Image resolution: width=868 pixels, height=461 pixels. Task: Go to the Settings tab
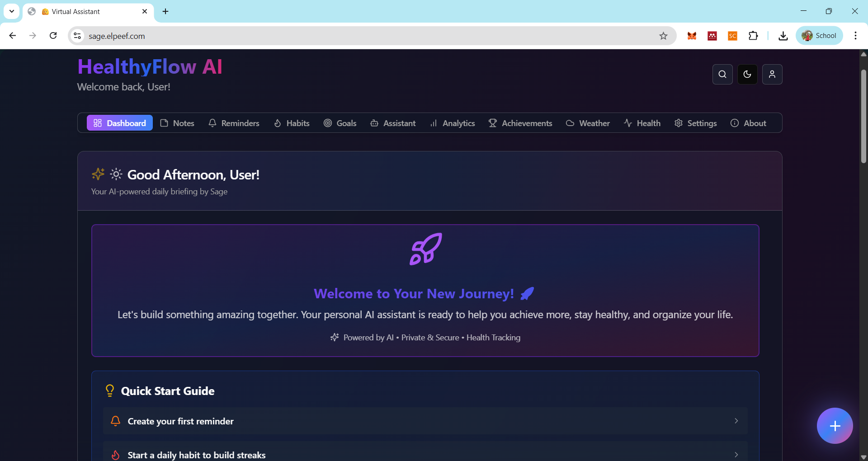(x=695, y=123)
